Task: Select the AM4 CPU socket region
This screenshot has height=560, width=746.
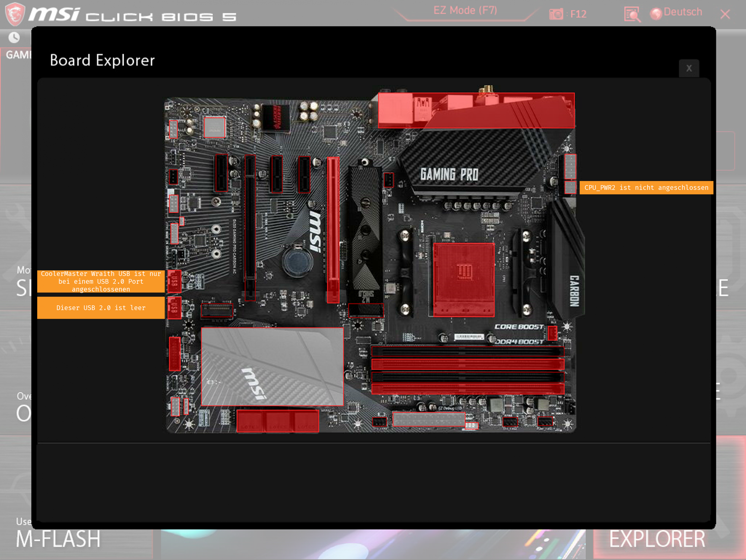Action: coord(464,280)
